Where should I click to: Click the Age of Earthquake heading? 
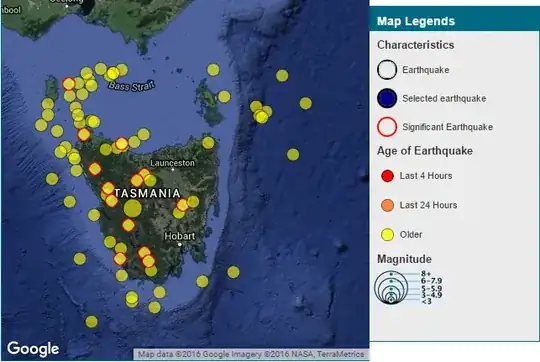coord(425,151)
